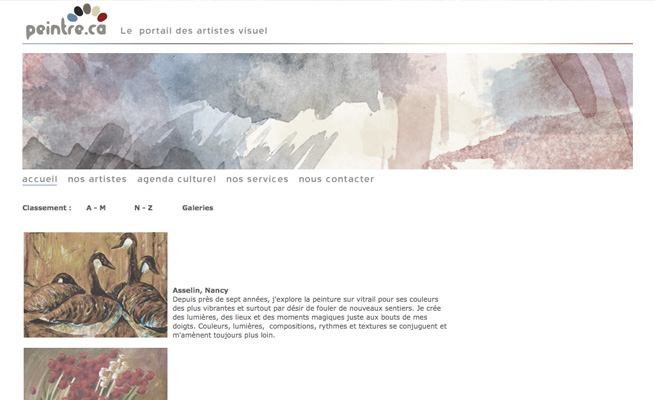Select nos services in the navigation

click(257, 179)
